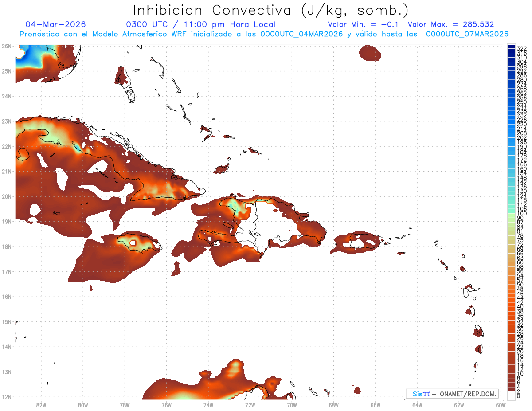Click the shaded area over Puerto Rico
Image resolution: width=532 pixels, height=411 pixels.
(x=359, y=243)
